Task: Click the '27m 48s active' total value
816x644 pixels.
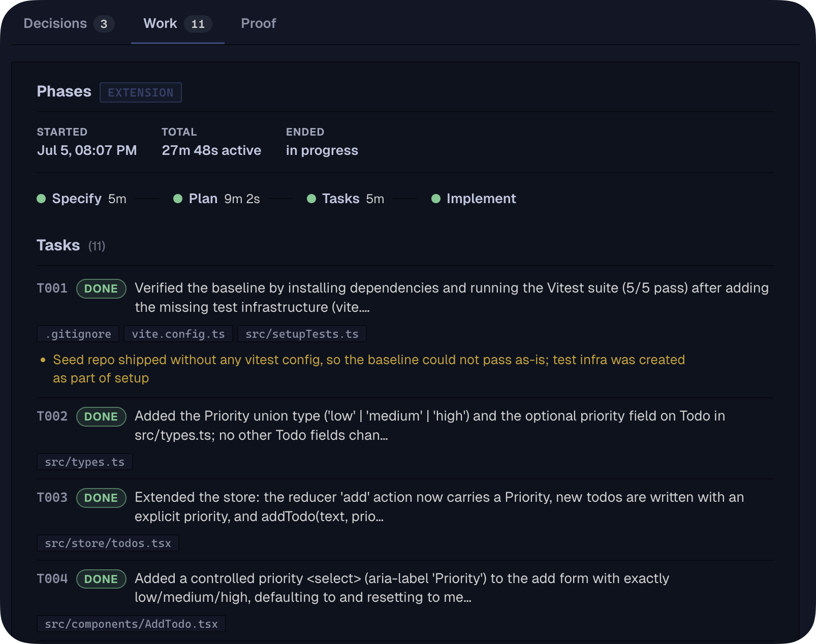Action: tap(211, 150)
